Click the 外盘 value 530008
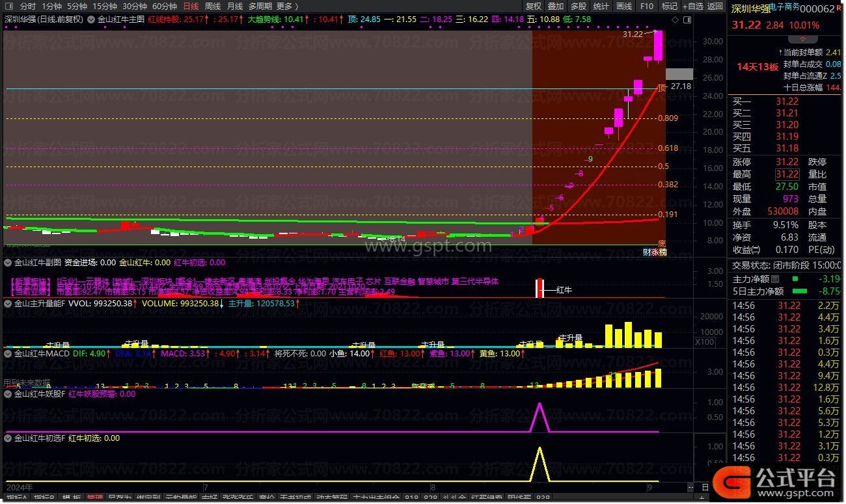 pos(783,211)
